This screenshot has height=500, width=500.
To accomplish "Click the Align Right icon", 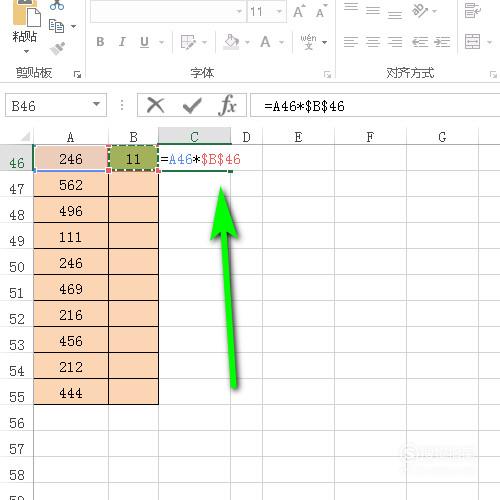I will 395,42.
